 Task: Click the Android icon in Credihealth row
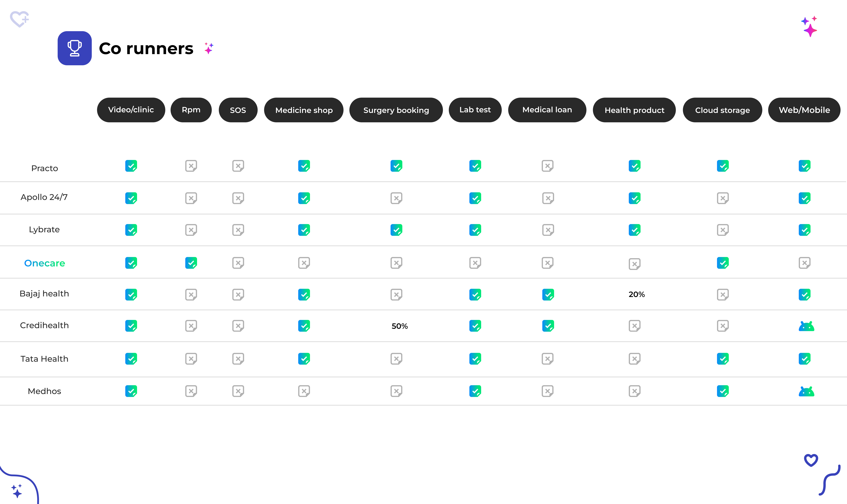pos(806,326)
